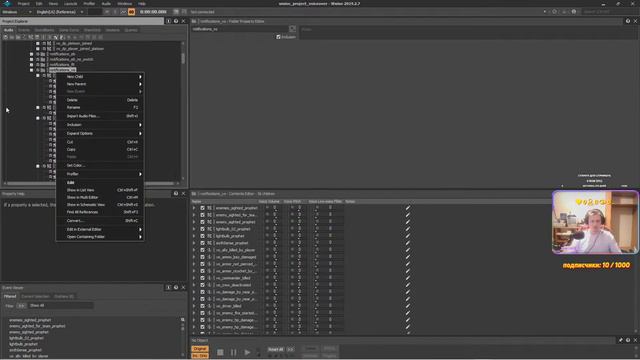Switch to Filtered tab in Event Viewer
This screenshot has height=360, width=640.
tap(10, 296)
